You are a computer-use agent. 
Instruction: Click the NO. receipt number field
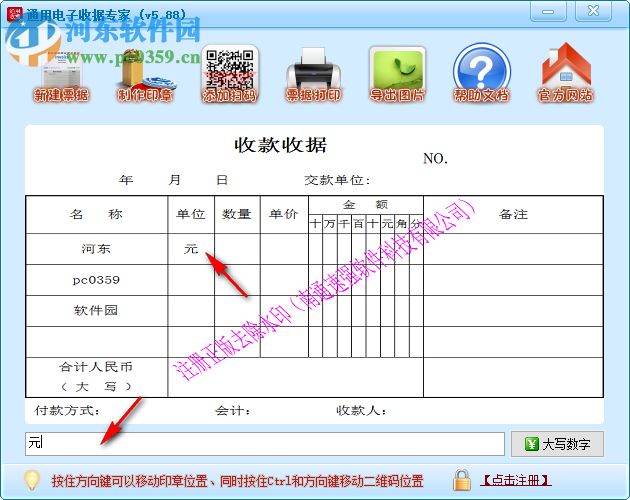(436, 158)
